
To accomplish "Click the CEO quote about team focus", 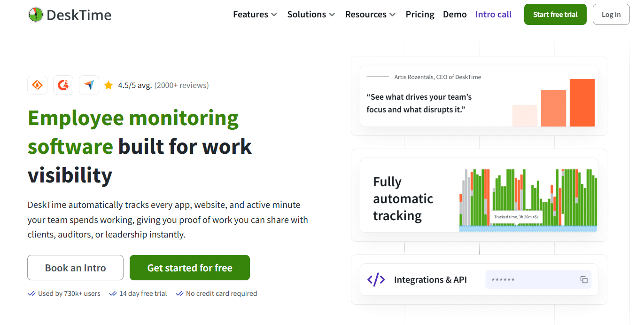I will [419, 103].
